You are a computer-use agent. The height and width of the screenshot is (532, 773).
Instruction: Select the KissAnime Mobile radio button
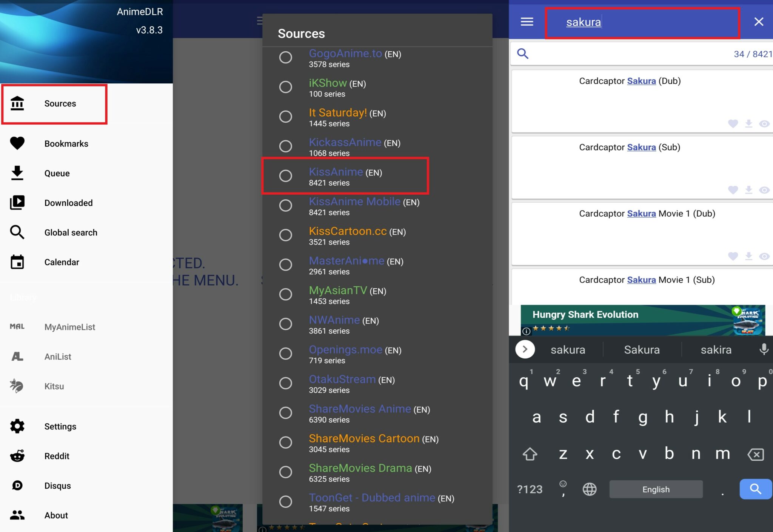286,205
